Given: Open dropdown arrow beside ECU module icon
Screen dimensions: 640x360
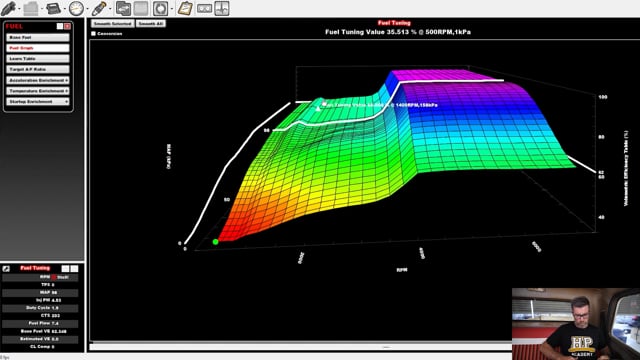Looking at the screenshot, I should pyautogui.click(x=64, y=9).
